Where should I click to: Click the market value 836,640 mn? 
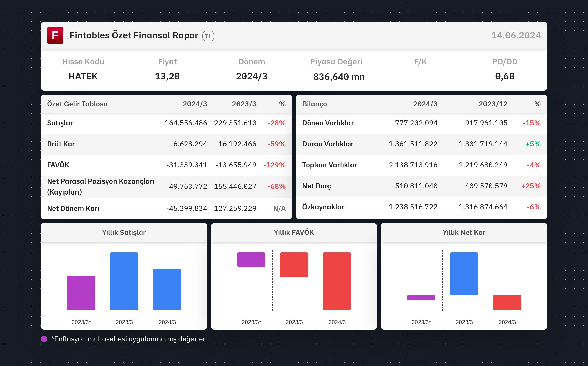(339, 77)
